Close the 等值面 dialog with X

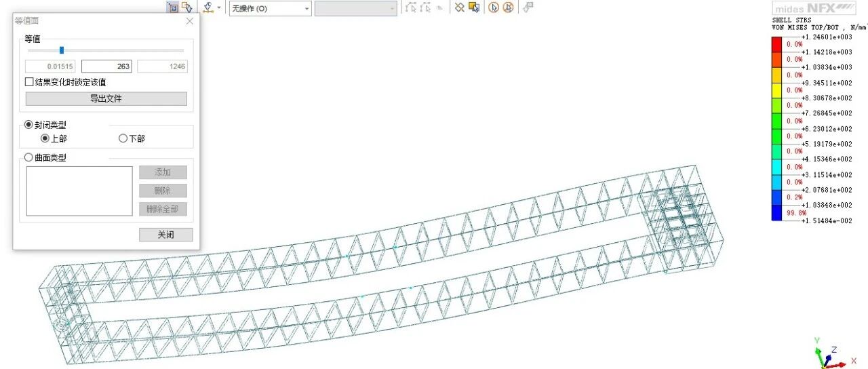click(x=189, y=21)
